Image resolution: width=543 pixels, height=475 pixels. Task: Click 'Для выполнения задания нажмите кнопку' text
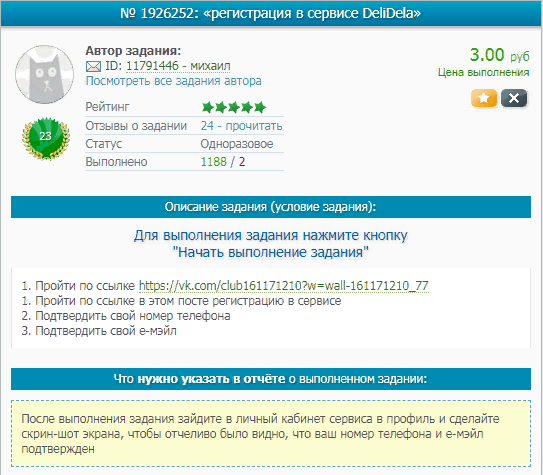coord(270,235)
